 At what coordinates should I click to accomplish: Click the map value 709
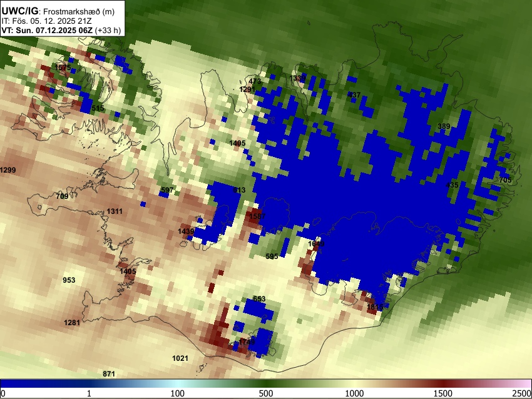[x=62, y=196]
